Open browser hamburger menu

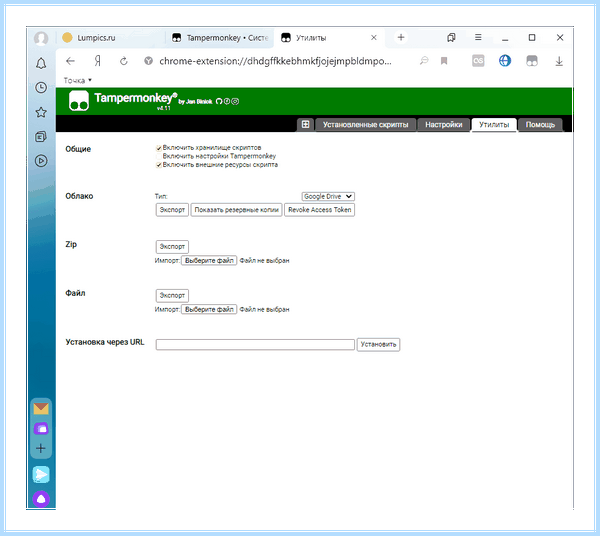[478, 37]
